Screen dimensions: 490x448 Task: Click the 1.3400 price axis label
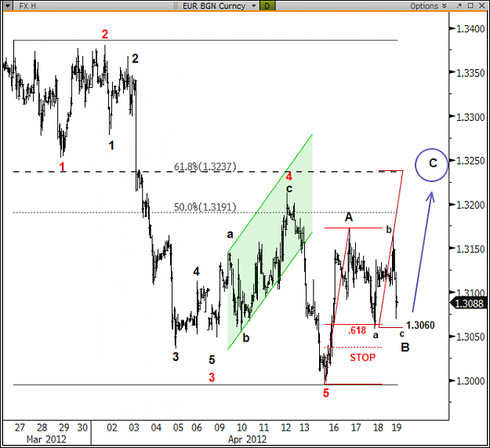(470, 29)
